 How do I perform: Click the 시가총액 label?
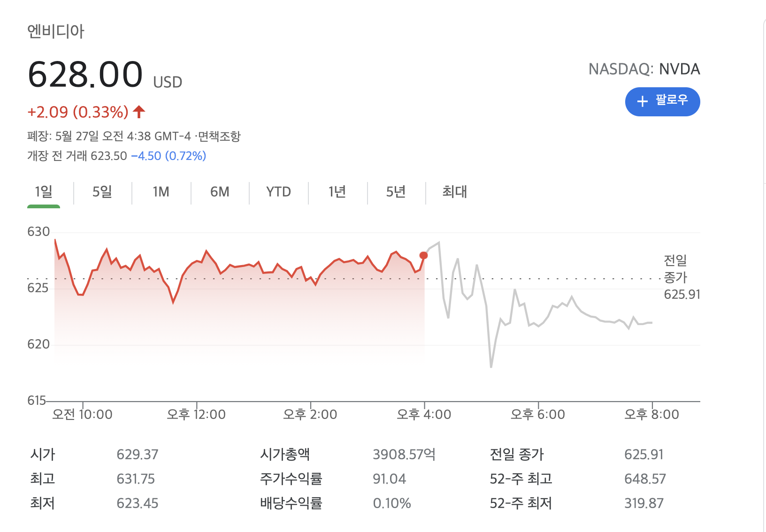[285, 454]
